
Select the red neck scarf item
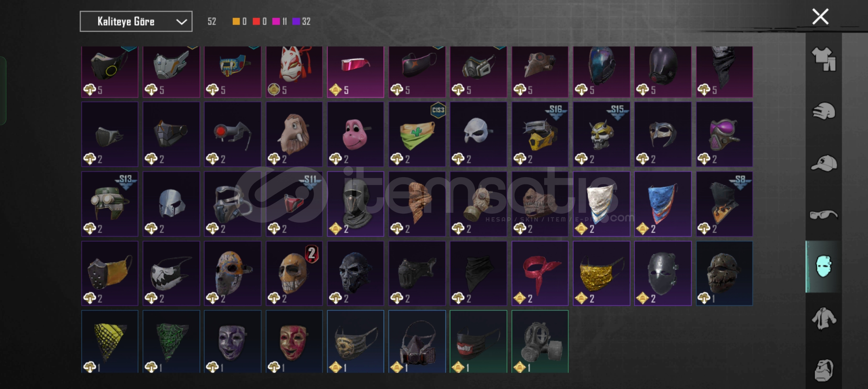pos(540,273)
